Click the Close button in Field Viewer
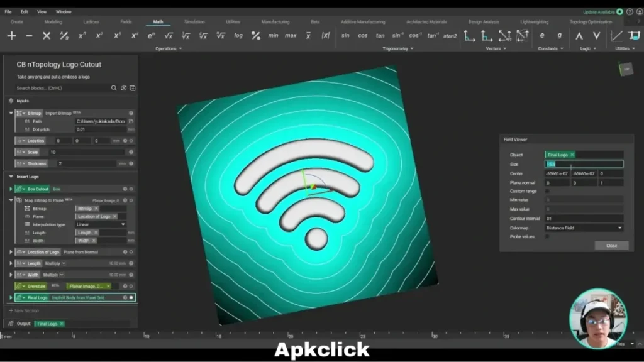 tap(611, 245)
